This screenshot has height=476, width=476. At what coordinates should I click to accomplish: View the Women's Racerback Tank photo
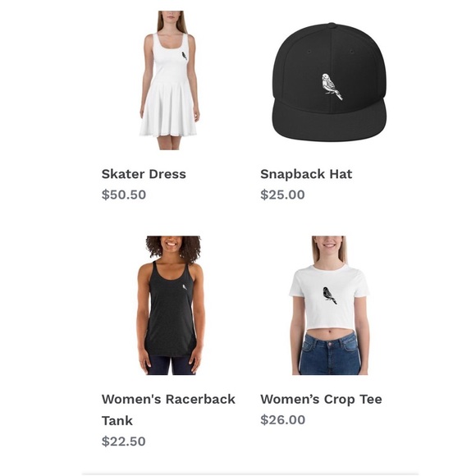(x=171, y=305)
